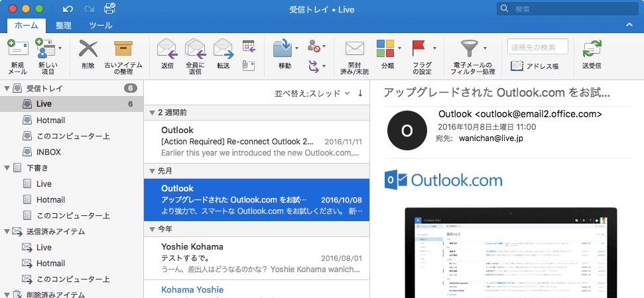Click the Outlook.com logo in email
Screen dimensions: 644x298
[x=444, y=180]
